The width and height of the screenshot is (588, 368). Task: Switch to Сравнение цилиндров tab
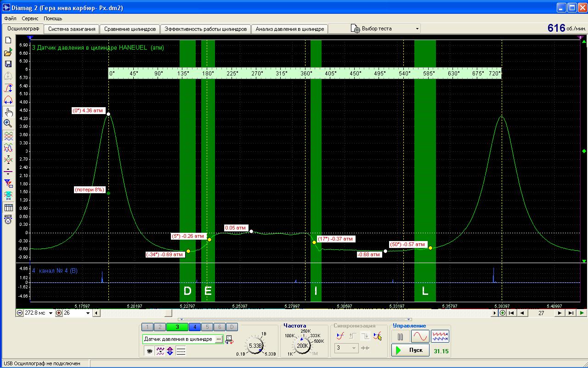point(130,29)
